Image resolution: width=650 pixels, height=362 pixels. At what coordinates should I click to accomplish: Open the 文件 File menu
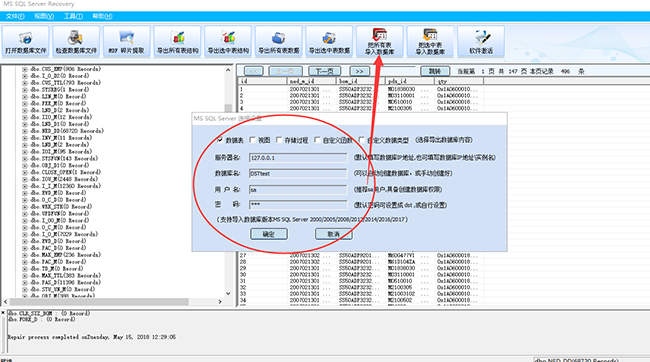15,16
